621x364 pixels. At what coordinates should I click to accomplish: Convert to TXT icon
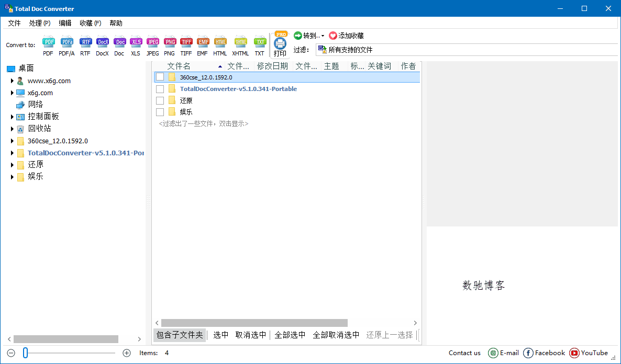coord(259,41)
